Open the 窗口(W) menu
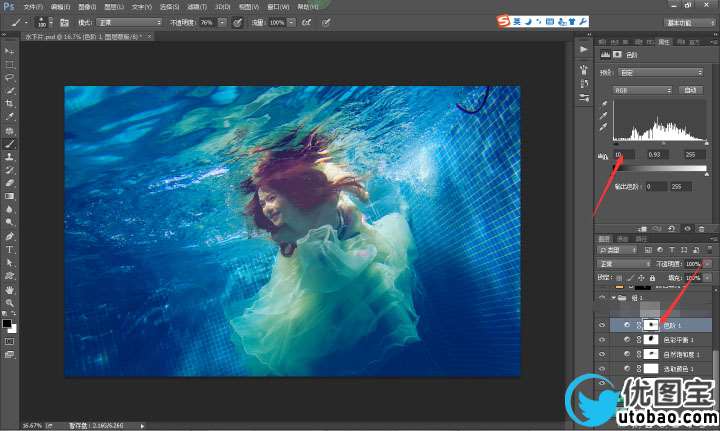720x431 pixels. (x=278, y=7)
